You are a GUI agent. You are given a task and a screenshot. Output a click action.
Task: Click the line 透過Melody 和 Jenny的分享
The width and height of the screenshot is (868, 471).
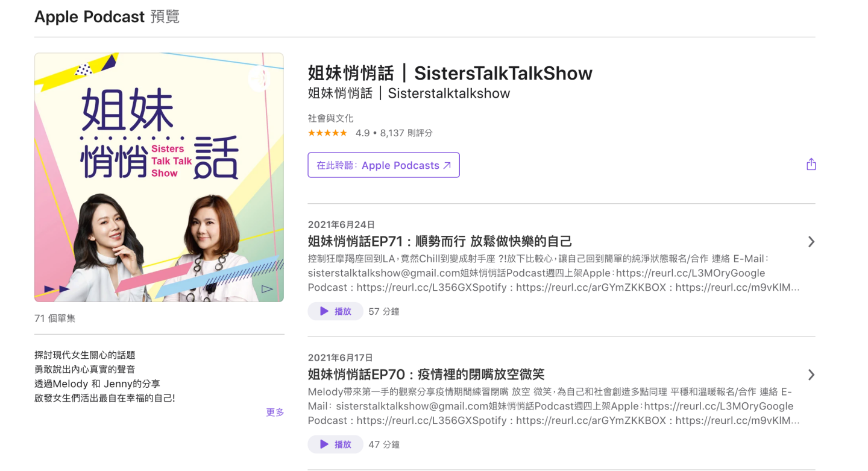coord(97,384)
